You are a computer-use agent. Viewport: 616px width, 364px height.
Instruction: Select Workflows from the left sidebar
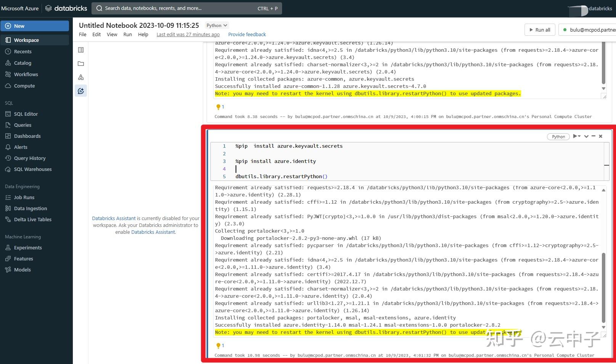point(26,74)
